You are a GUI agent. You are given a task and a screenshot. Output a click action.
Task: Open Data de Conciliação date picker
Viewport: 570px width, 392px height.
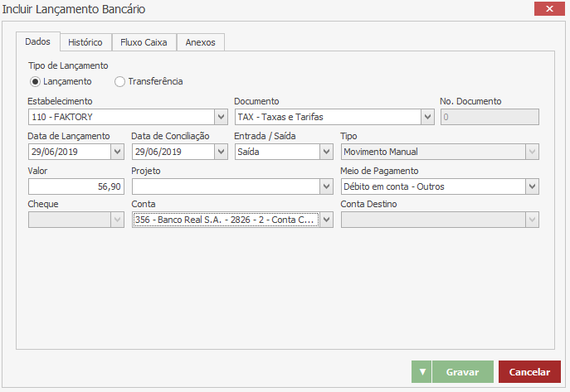[221, 152]
